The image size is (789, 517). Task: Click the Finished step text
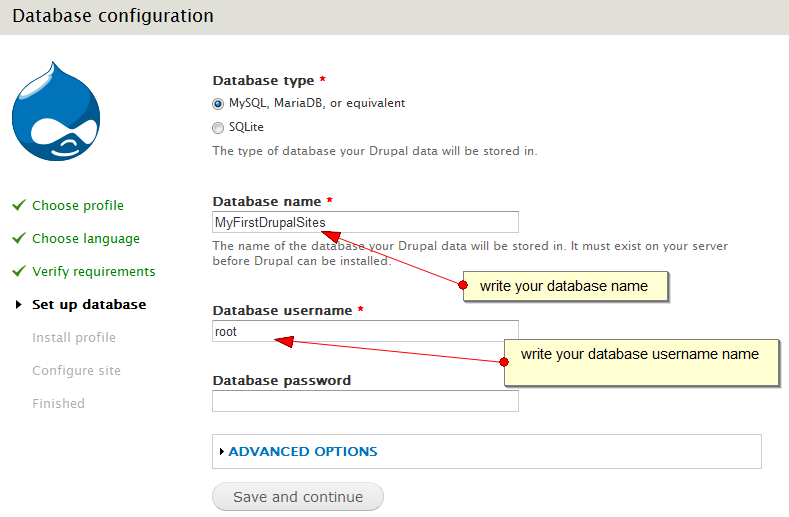point(58,403)
